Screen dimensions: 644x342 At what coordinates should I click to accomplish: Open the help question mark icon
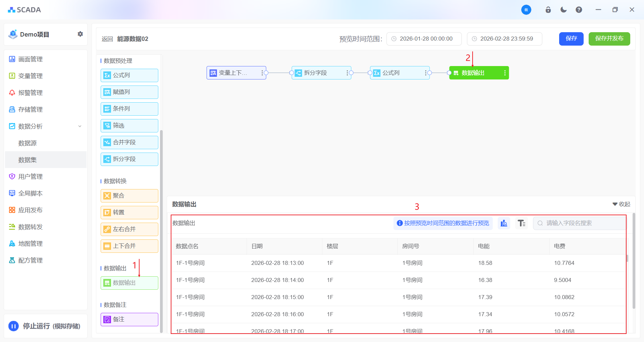pyautogui.click(x=579, y=10)
